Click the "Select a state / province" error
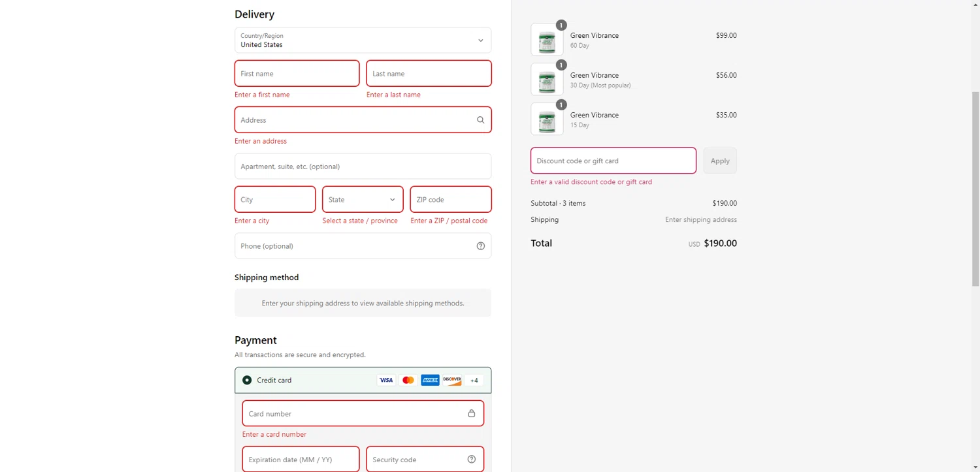Screen dimensions: 980x472 point(360,221)
